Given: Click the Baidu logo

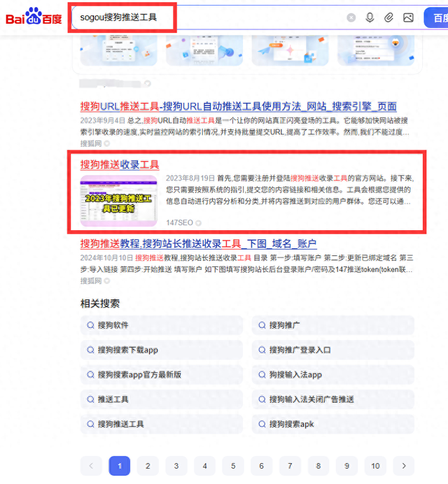Looking at the screenshot, I should coord(34,17).
